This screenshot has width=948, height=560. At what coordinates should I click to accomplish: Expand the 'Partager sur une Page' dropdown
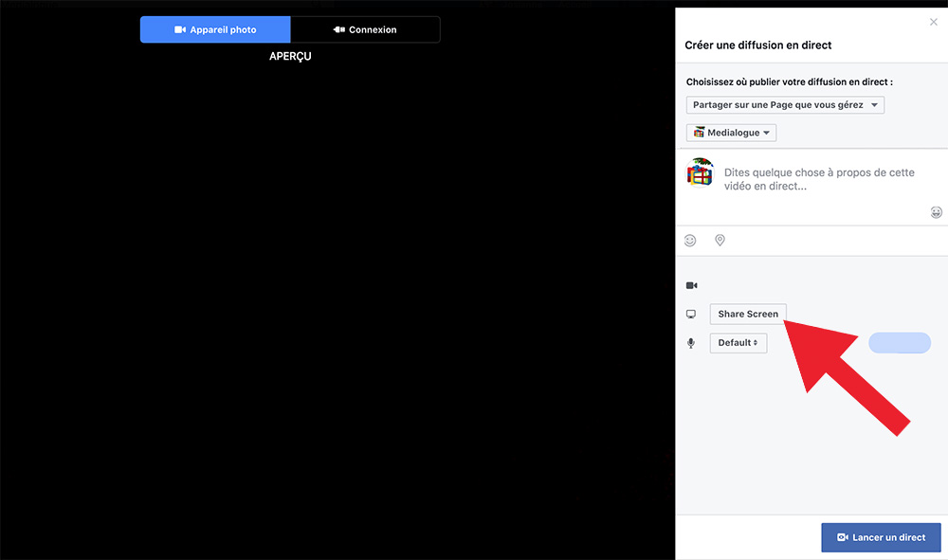pyautogui.click(x=785, y=105)
